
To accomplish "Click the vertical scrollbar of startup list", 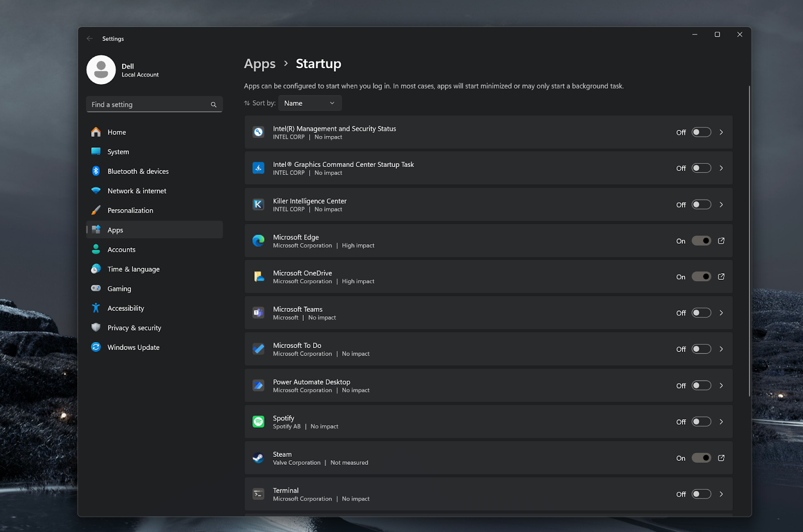I will click(749, 241).
